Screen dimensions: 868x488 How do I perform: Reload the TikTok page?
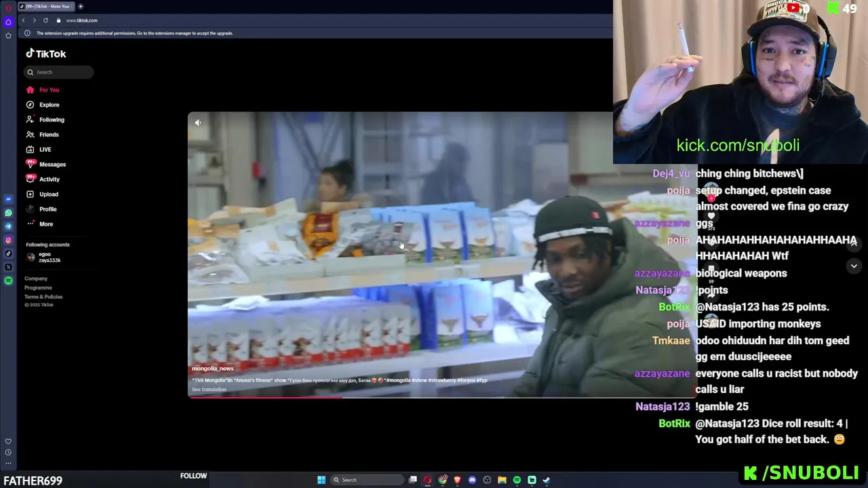click(x=45, y=20)
